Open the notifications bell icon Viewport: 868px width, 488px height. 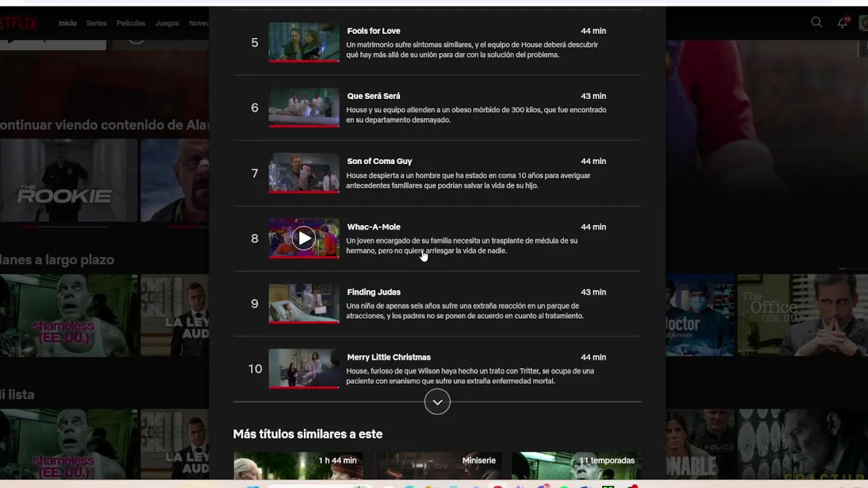click(x=842, y=22)
